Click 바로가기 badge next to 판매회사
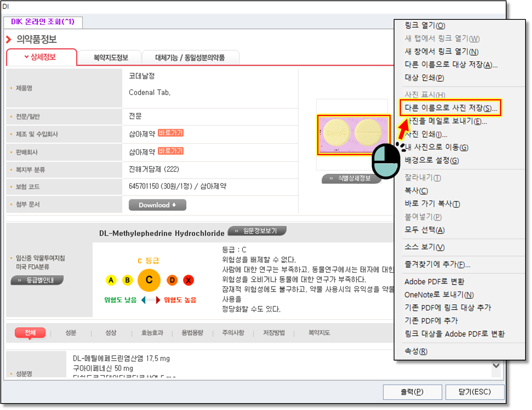Viewport: 532px width, 410px height. pyautogui.click(x=171, y=151)
